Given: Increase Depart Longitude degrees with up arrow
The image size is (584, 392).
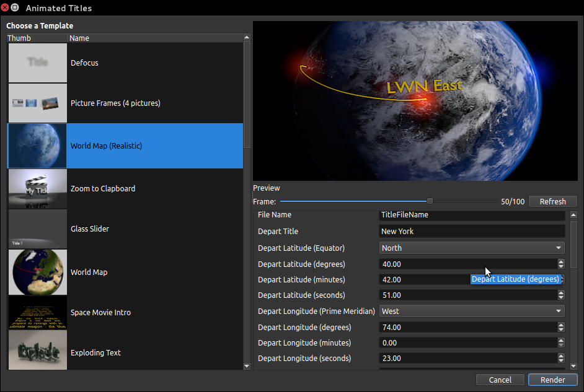Looking at the screenshot, I should click(x=560, y=324).
